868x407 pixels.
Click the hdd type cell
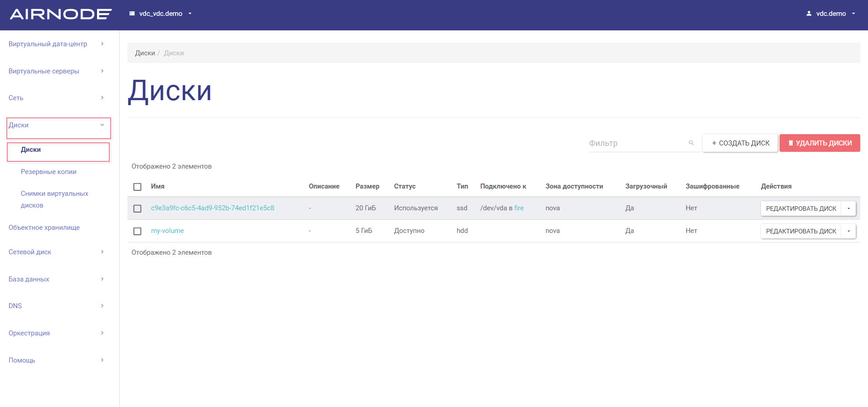[462, 231]
